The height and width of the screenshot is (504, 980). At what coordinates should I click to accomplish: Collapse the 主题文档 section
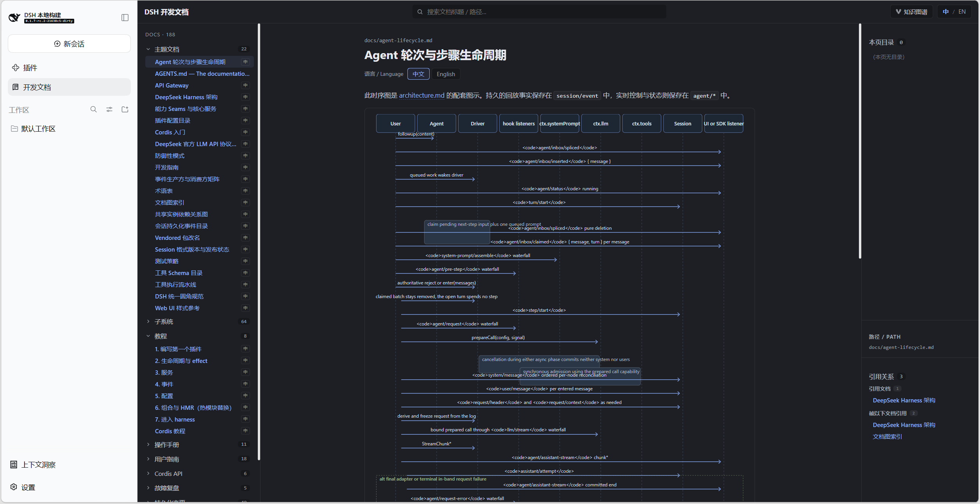tap(200, 49)
